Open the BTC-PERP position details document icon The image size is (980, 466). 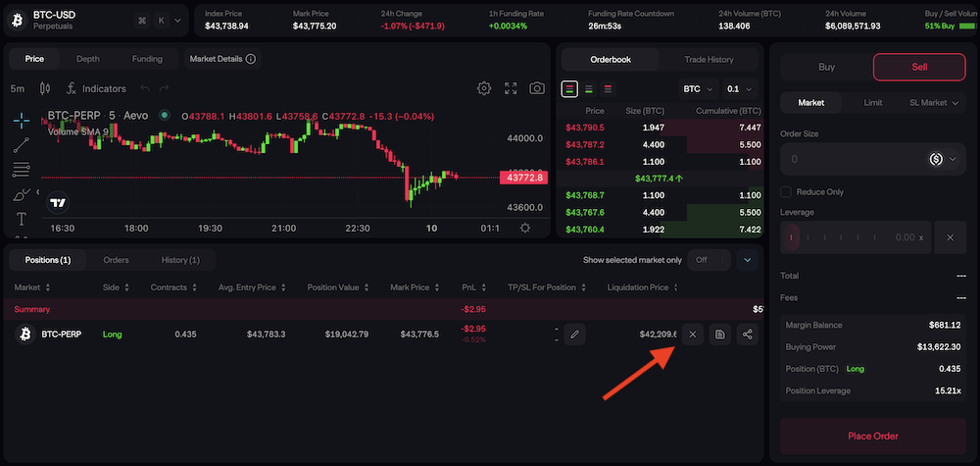(720, 335)
